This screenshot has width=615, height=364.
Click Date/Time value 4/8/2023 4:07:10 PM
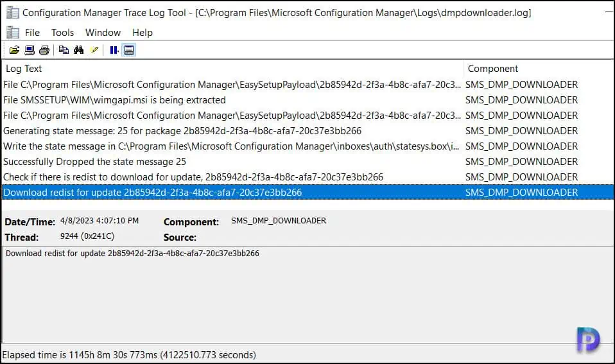click(x=100, y=221)
